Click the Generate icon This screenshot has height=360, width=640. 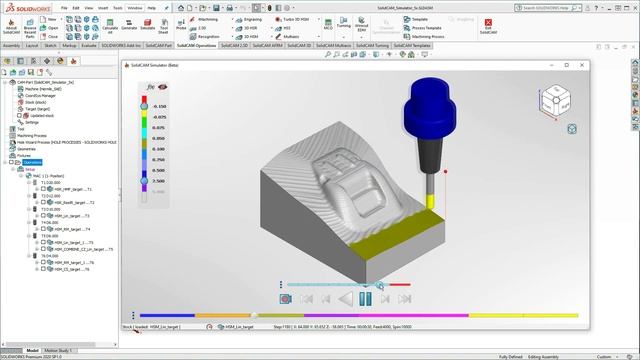coord(129,25)
